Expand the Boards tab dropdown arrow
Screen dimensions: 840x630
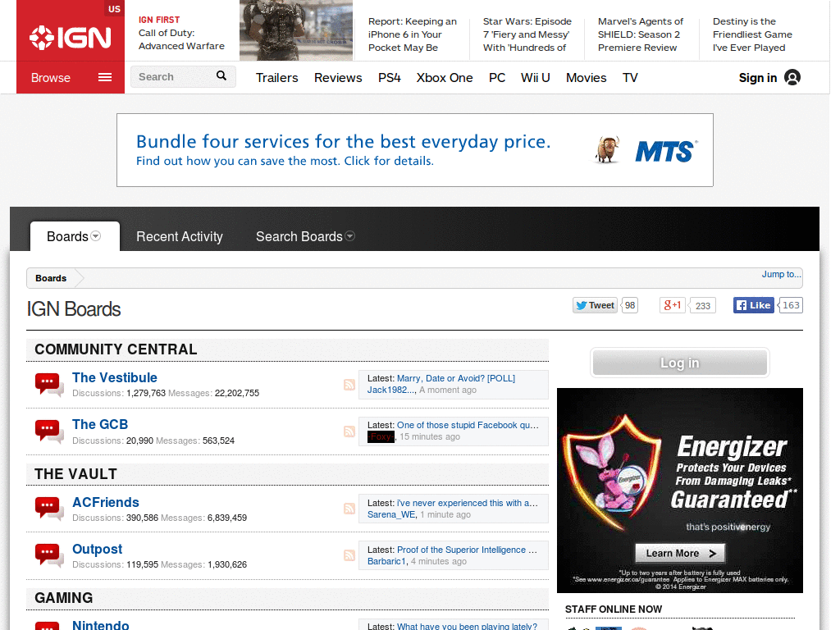coord(96,236)
